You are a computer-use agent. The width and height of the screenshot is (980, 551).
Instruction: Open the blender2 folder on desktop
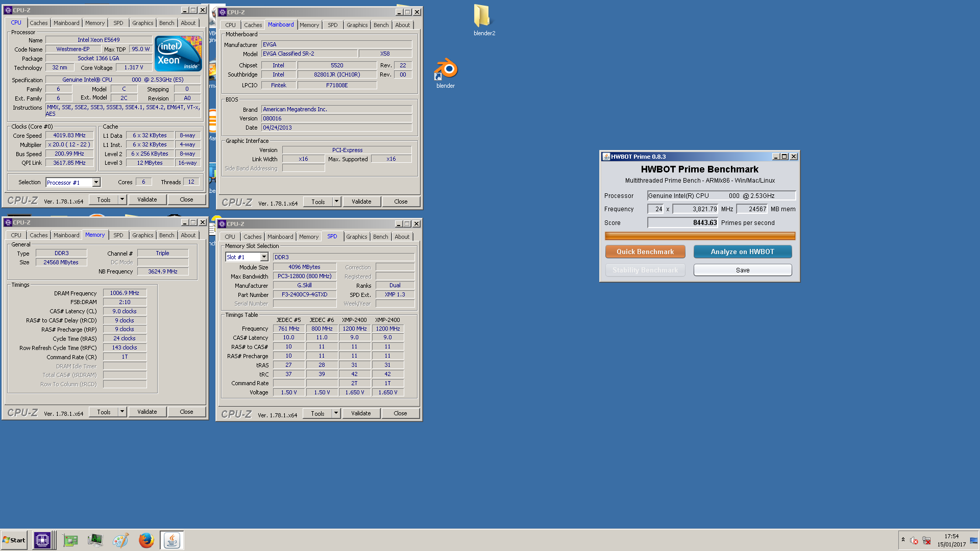pos(483,19)
